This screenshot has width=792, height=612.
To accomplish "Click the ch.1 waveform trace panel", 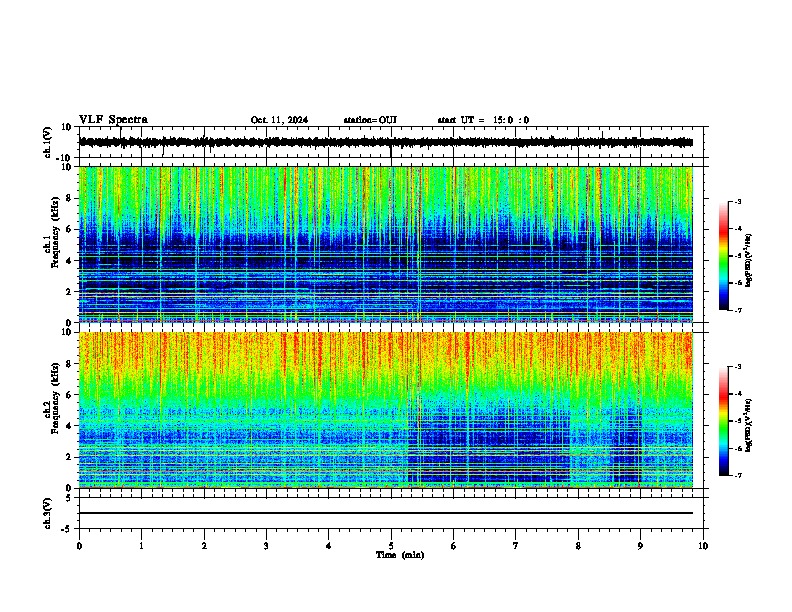I will (391, 142).
